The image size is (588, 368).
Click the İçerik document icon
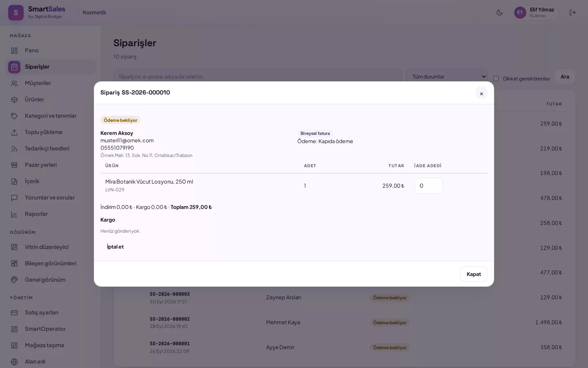coord(14,182)
